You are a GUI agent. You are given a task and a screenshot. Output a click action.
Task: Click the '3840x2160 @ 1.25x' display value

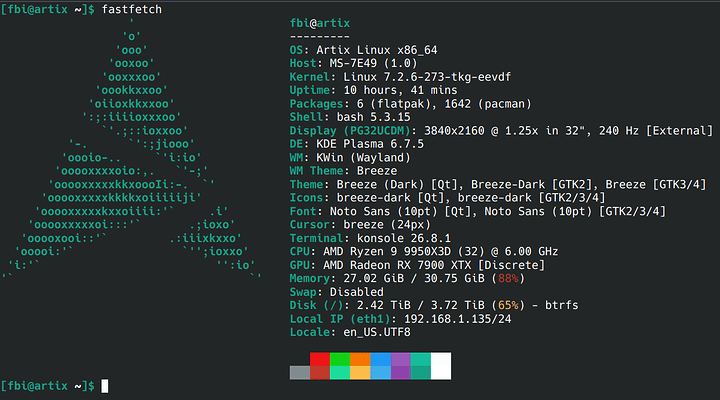pyautogui.click(x=481, y=131)
